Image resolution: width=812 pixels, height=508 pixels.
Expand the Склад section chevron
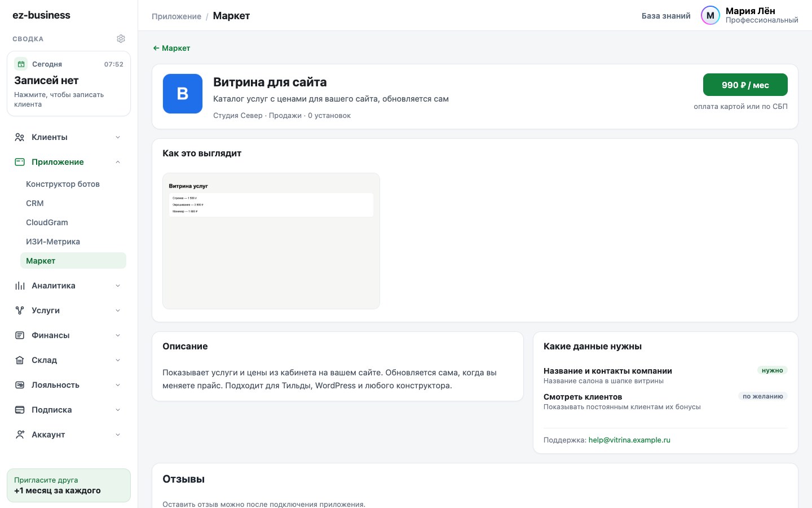[118, 360]
